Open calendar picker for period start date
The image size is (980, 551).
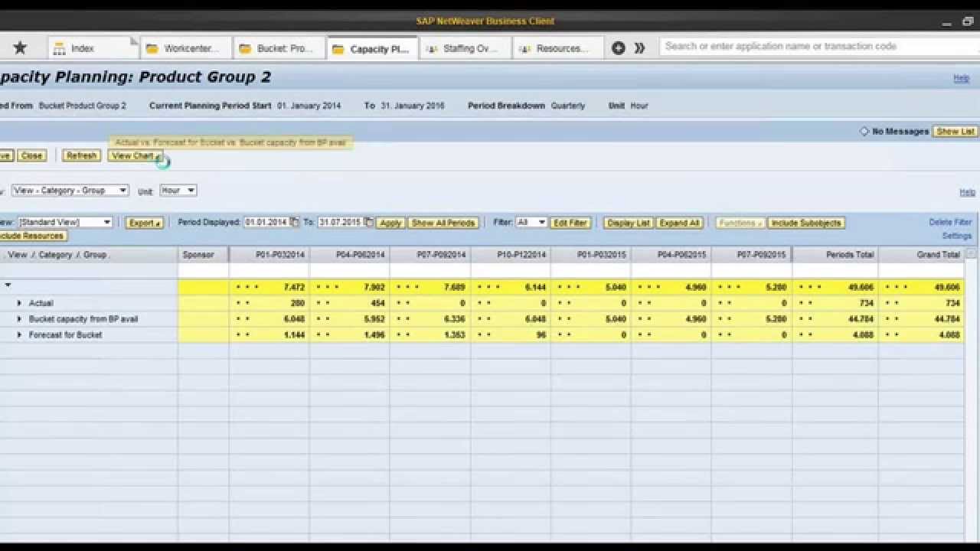point(295,223)
